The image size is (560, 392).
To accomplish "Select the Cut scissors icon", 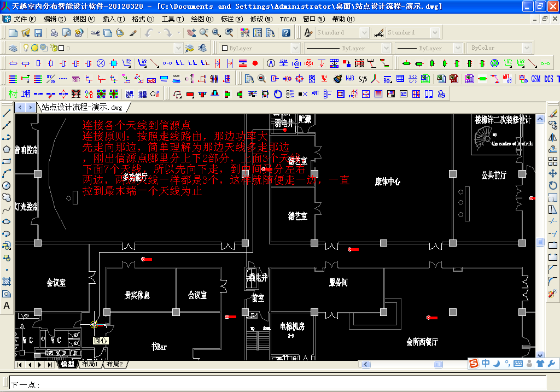I will [x=95, y=33].
